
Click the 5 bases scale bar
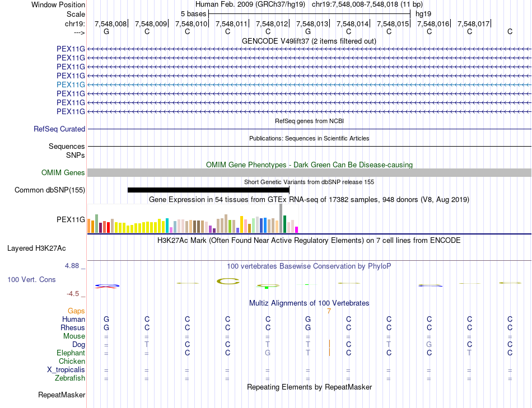(310, 14)
